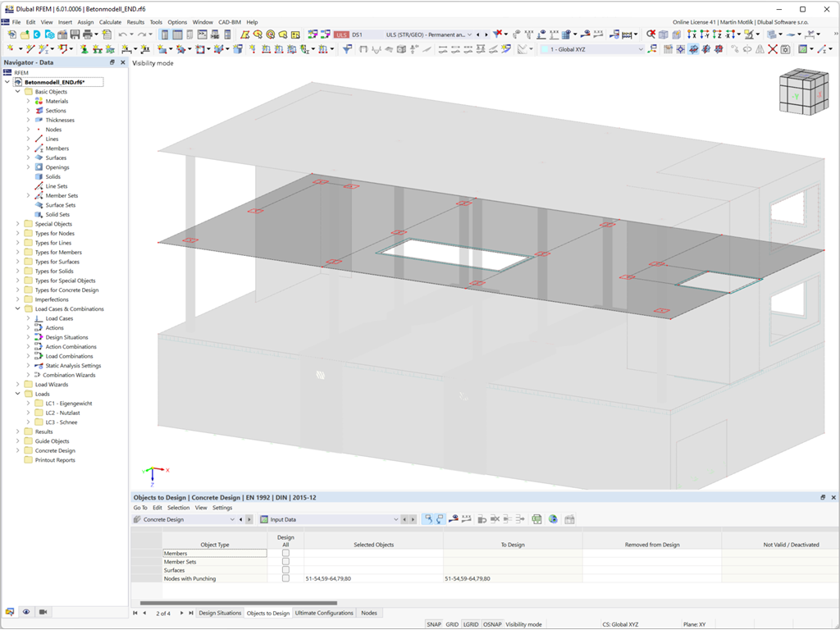840x630 pixels.
Task: Tick Design All for Nodes with Punching
Action: coord(285,578)
